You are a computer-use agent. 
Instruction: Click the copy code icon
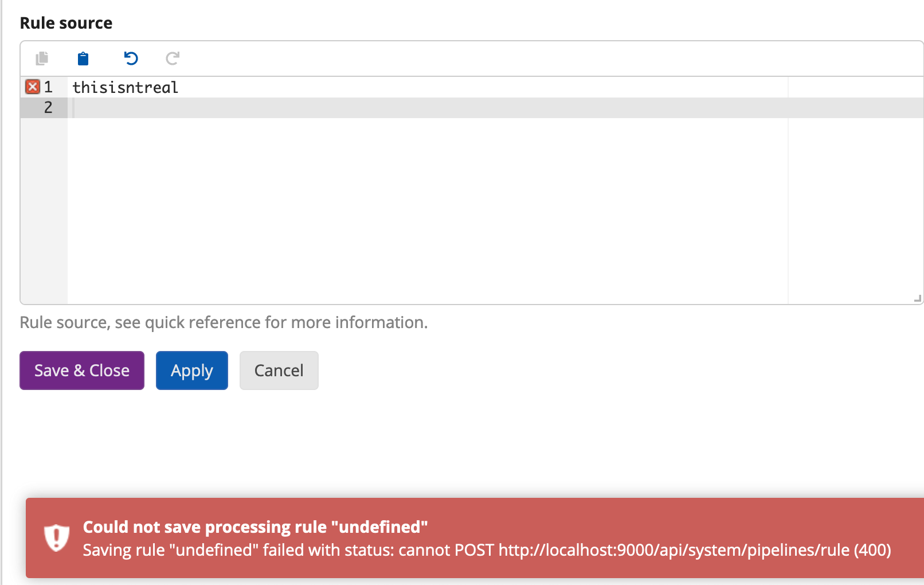pyautogui.click(x=41, y=58)
